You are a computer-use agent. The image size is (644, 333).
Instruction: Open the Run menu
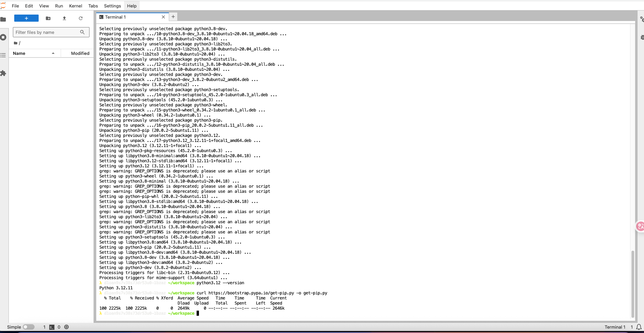pos(59,6)
